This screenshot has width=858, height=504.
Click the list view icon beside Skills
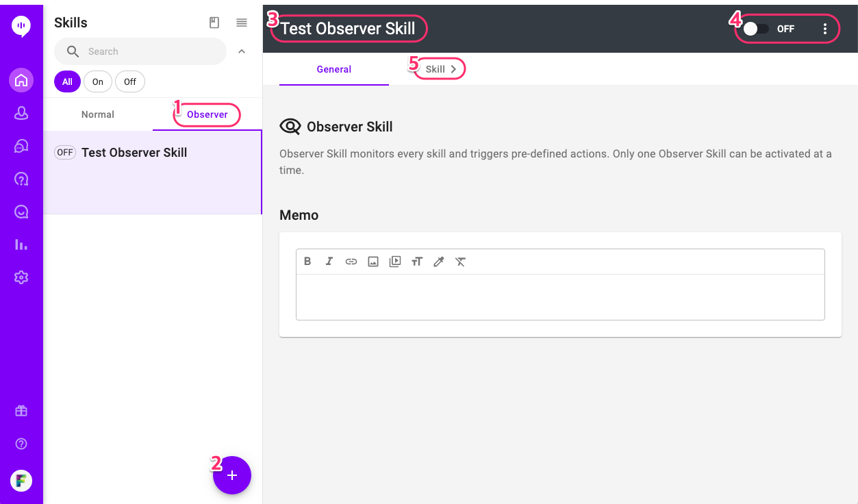point(242,23)
